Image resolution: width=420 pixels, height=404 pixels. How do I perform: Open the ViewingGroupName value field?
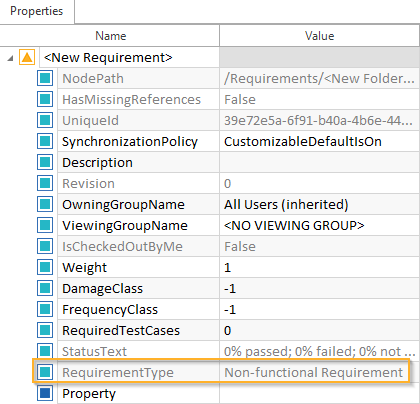pyautogui.click(x=319, y=225)
